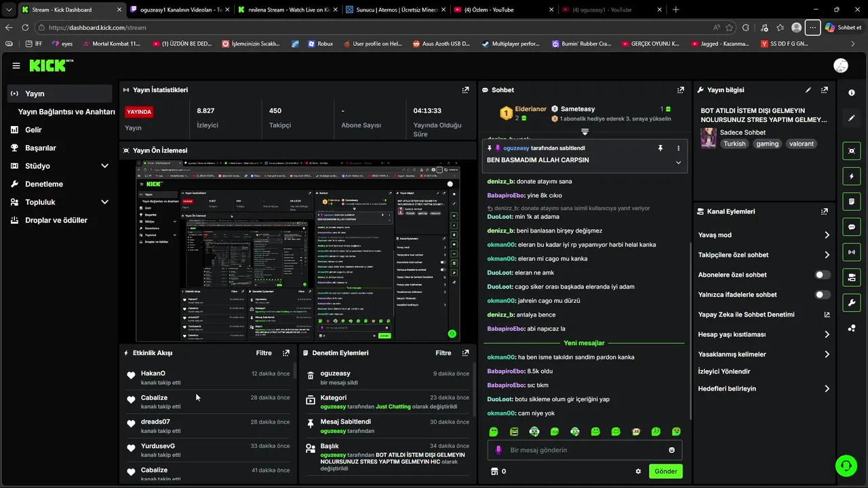This screenshot has height=488, width=868.
Task: Click the KICK logo
Action: [x=51, y=65]
